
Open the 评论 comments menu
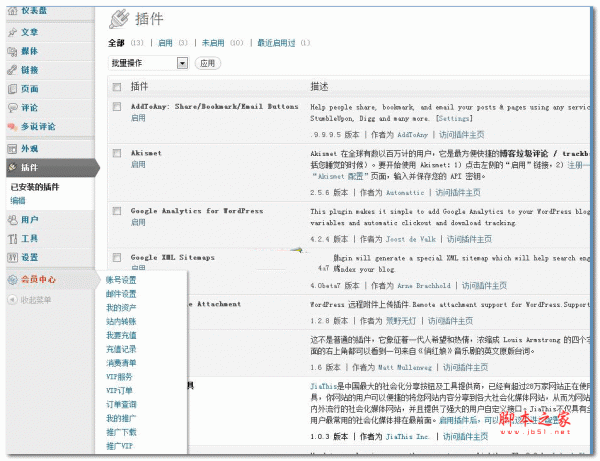(x=29, y=108)
